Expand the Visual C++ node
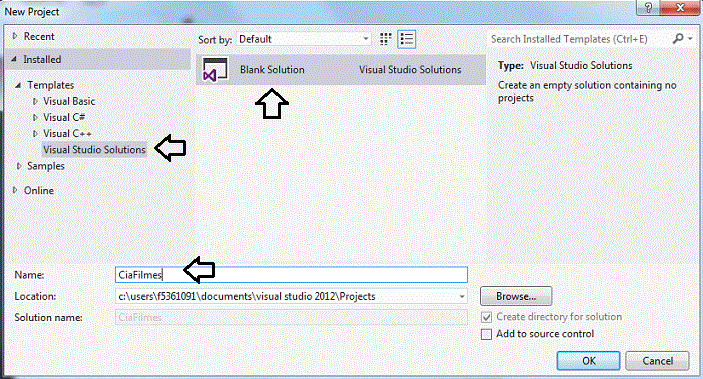 pos(35,134)
